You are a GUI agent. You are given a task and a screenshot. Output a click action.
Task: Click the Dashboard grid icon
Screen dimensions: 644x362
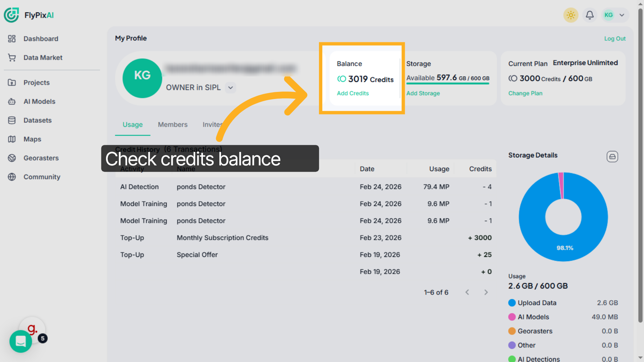pos(12,39)
